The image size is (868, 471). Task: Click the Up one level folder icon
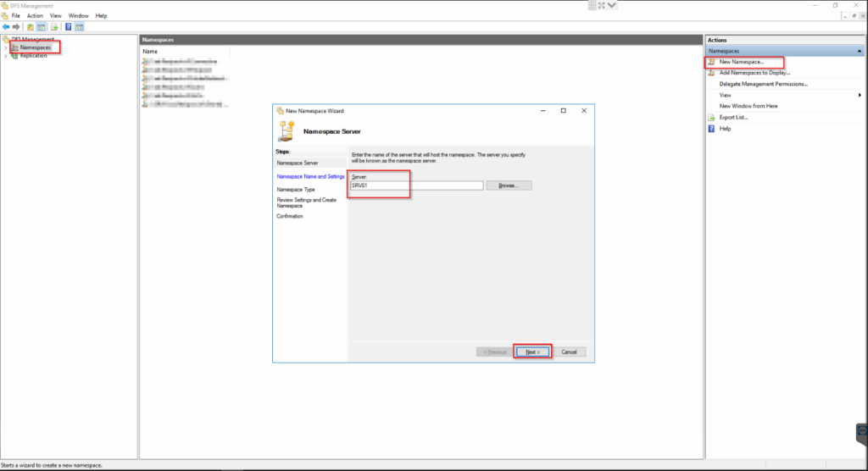coord(30,26)
